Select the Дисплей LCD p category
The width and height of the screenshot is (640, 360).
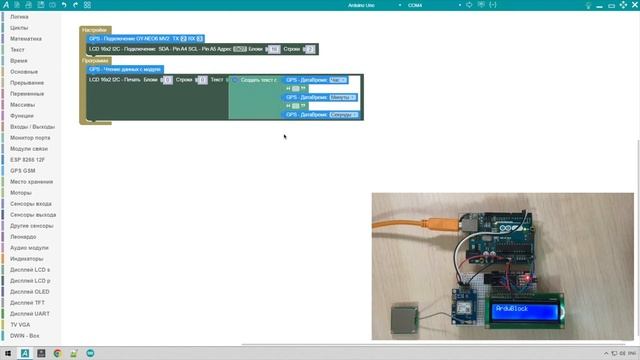30,281
